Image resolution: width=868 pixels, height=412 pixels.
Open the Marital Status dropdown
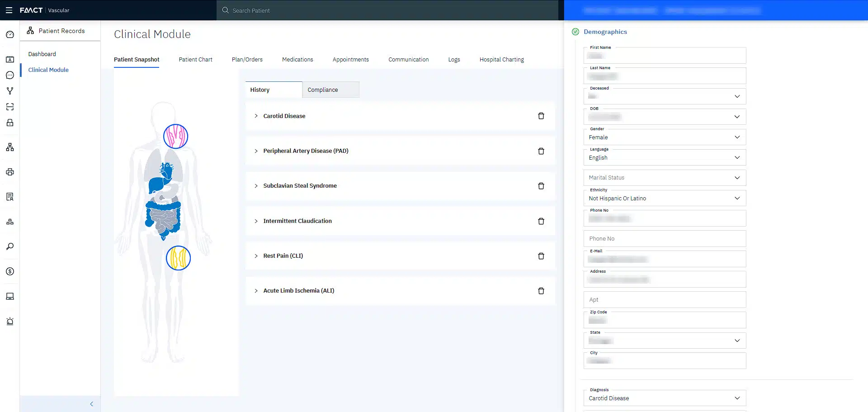[x=665, y=178]
